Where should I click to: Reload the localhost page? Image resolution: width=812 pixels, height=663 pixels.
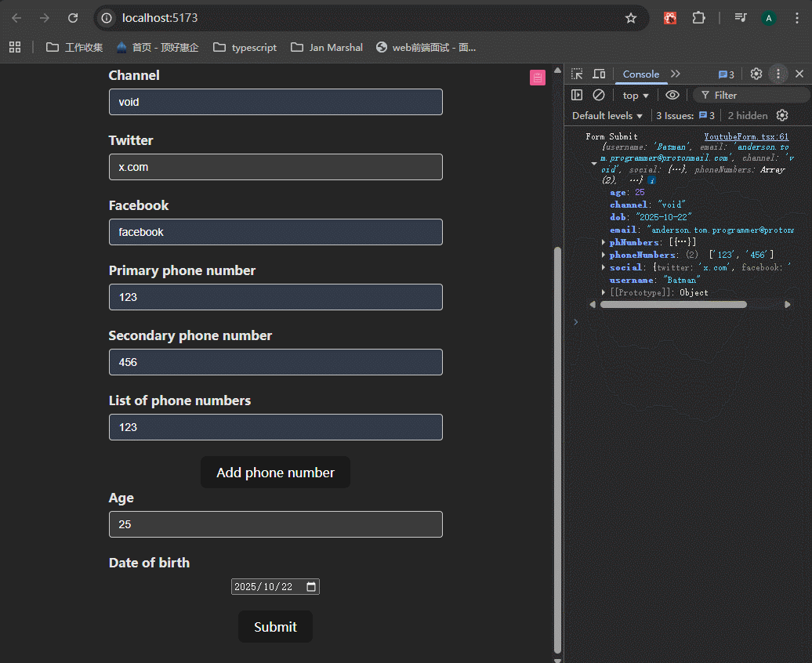pos(73,18)
